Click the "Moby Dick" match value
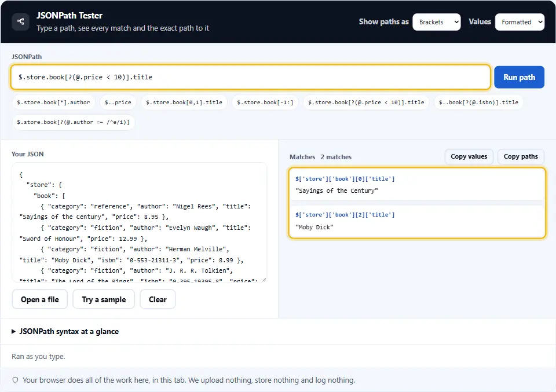 (314, 227)
